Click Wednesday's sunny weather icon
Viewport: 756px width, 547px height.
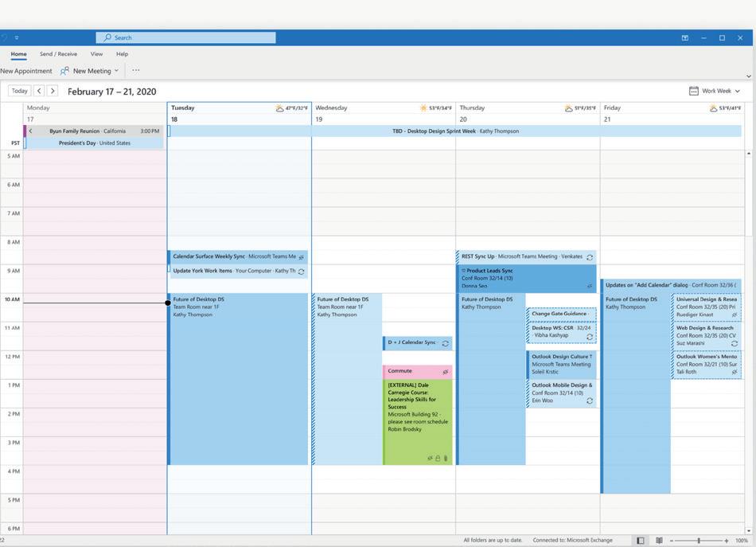(423, 108)
